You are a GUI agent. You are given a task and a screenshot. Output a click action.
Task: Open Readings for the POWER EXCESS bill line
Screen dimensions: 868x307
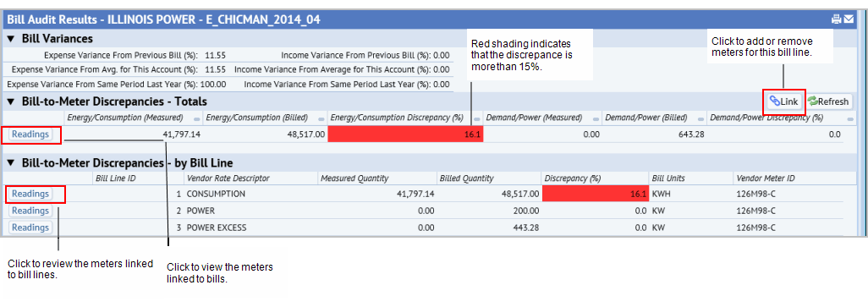(x=30, y=228)
